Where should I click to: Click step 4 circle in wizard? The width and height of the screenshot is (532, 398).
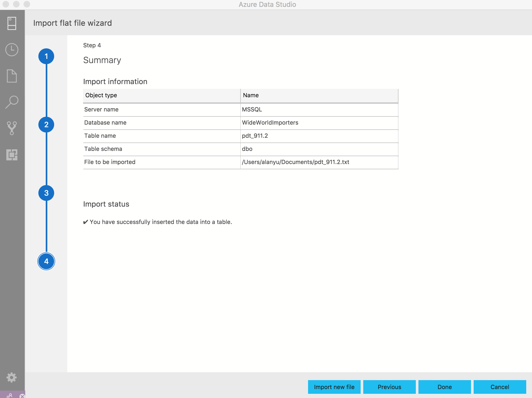point(46,261)
